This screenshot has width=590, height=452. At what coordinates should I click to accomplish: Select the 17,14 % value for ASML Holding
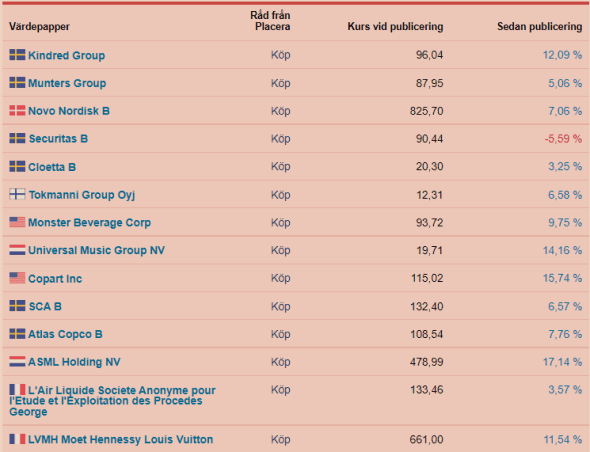point(562,362)
